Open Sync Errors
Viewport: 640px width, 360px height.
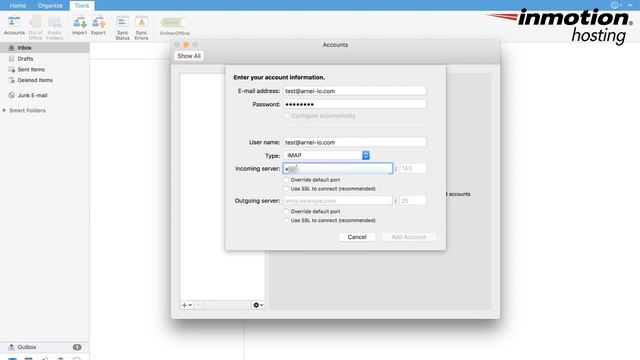click(x=141, y=27)
